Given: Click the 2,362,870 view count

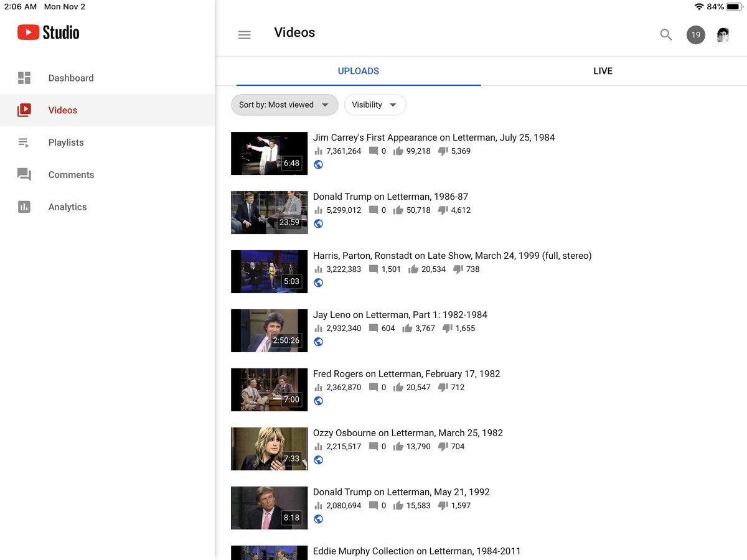Looking at the screenshot, I should pyautogui.click(x=344, y=388).
